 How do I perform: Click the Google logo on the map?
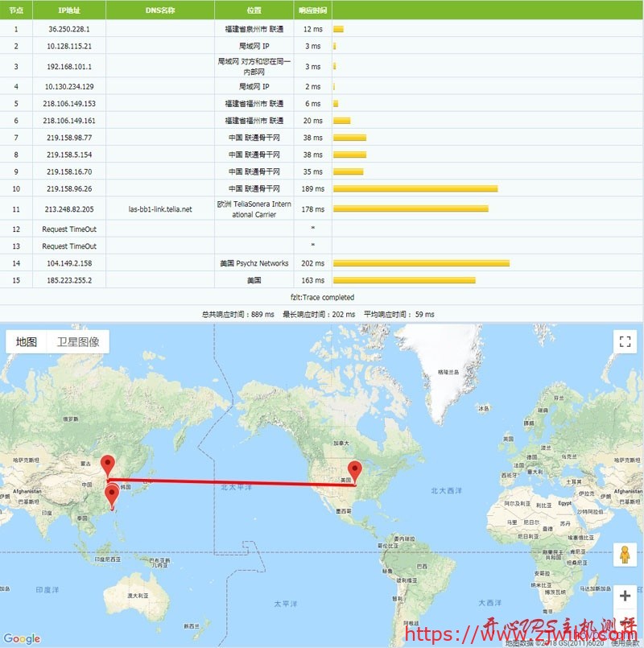click(21, 638)
